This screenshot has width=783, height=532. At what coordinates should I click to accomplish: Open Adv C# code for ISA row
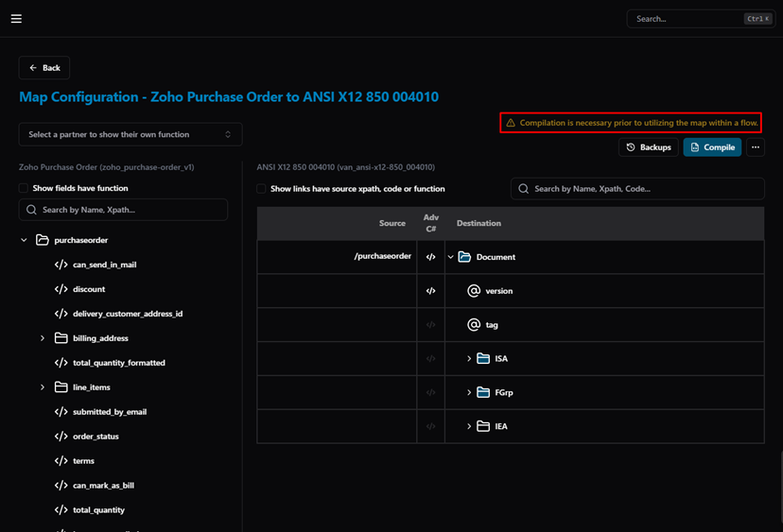pos(430,359)
